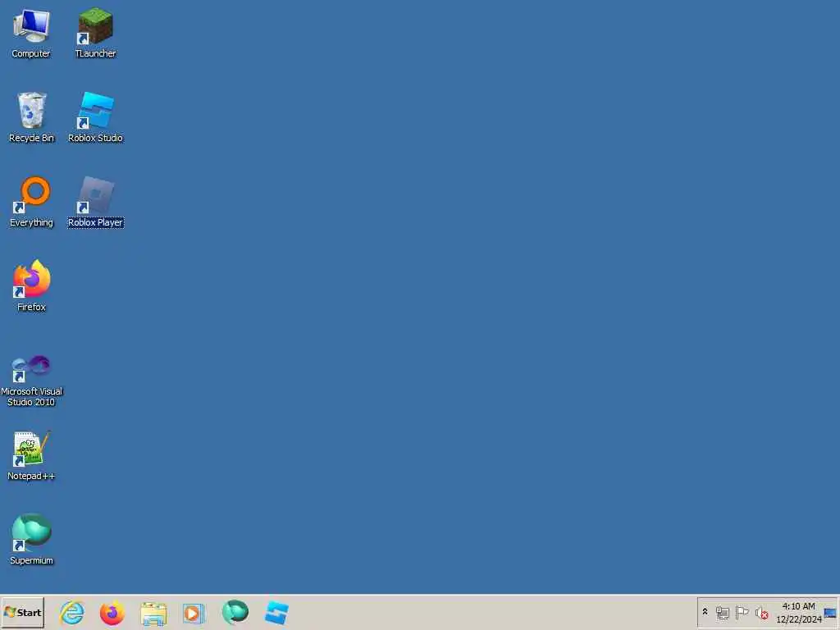Viewport: 840px width, 630px height.
Task: Click the Show Desktop tray button
Action: pyautogui.click(x=830, y=613)
